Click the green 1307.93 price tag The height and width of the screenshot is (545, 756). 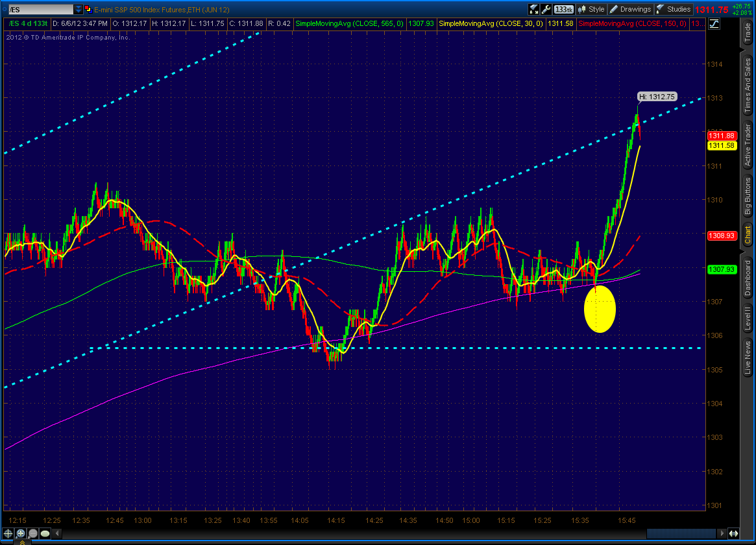click(722, 269)
